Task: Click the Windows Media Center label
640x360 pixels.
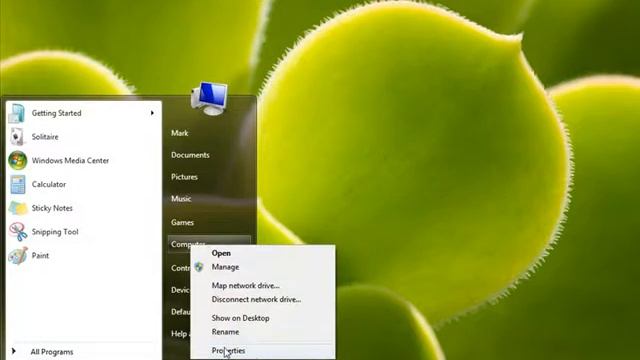Action: (x=70, y=160)
